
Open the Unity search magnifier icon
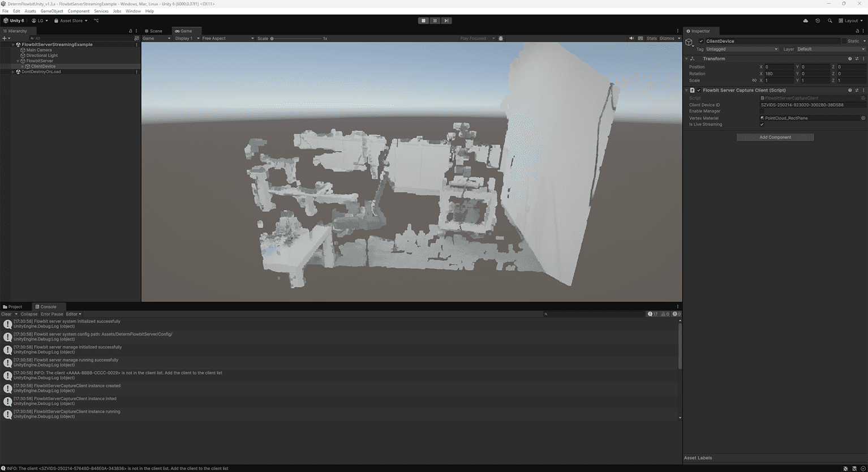click(x=830, y=20)
